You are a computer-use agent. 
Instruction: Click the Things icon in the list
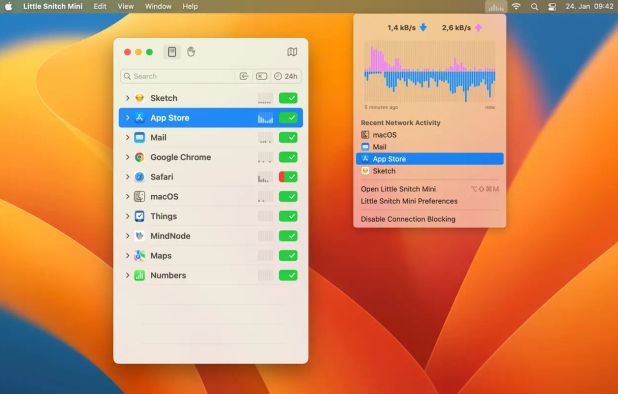click(x=140, y=216)
